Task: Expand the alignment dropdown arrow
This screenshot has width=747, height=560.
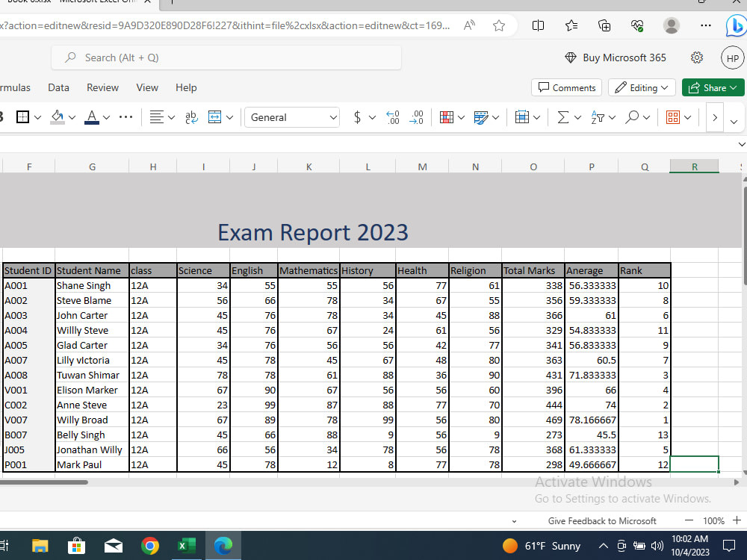Action: click(171, 118)
